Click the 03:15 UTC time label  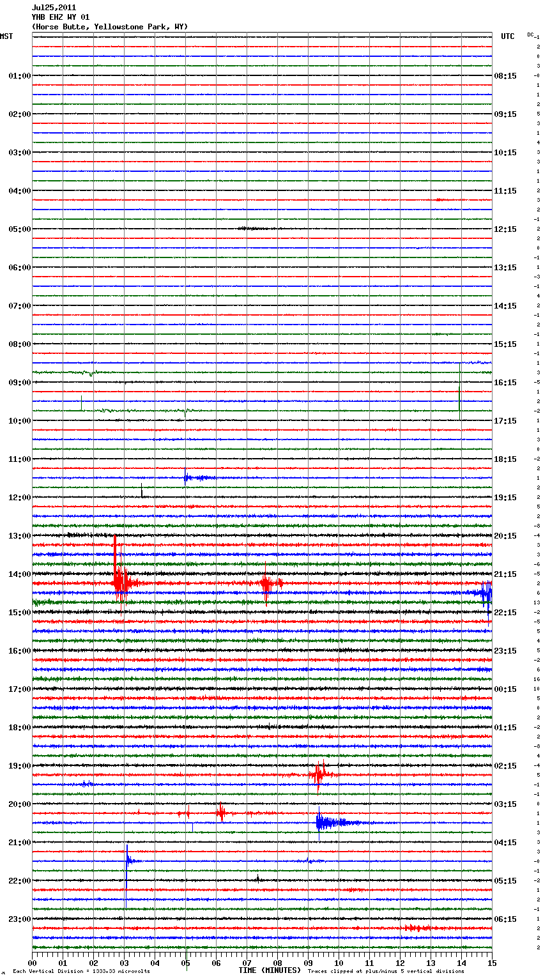pyautogui.click(x=505, y=804)
